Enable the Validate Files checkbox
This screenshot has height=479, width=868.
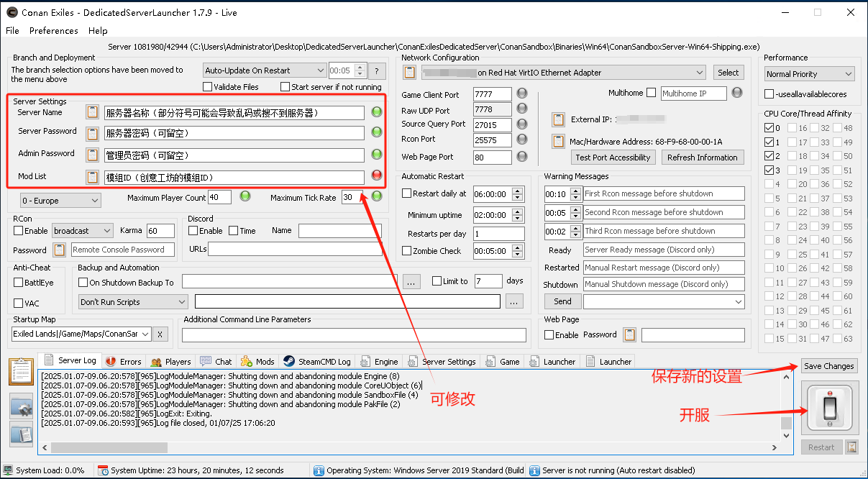click(208, 87)
